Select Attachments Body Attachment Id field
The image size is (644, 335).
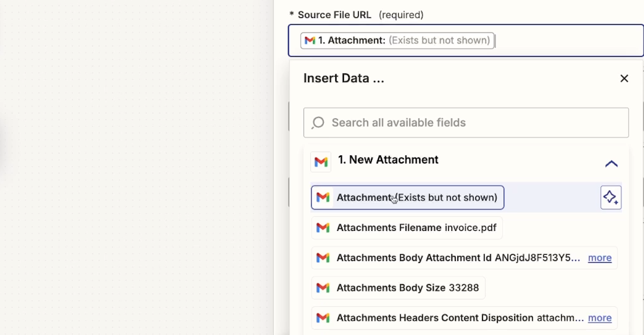coord(464,258)
